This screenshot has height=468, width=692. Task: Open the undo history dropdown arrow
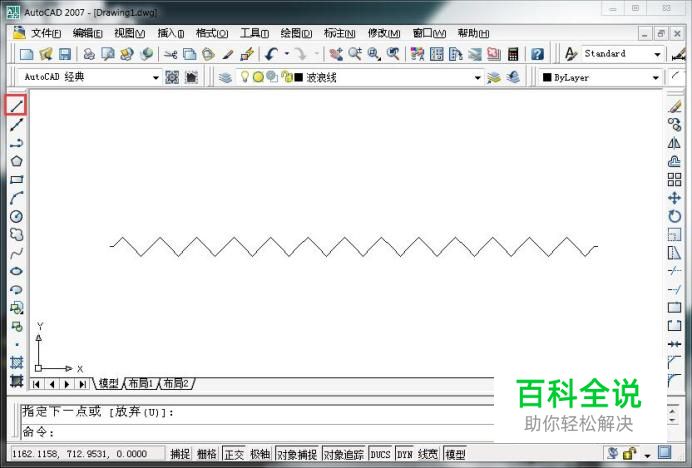tap(287, 54)
